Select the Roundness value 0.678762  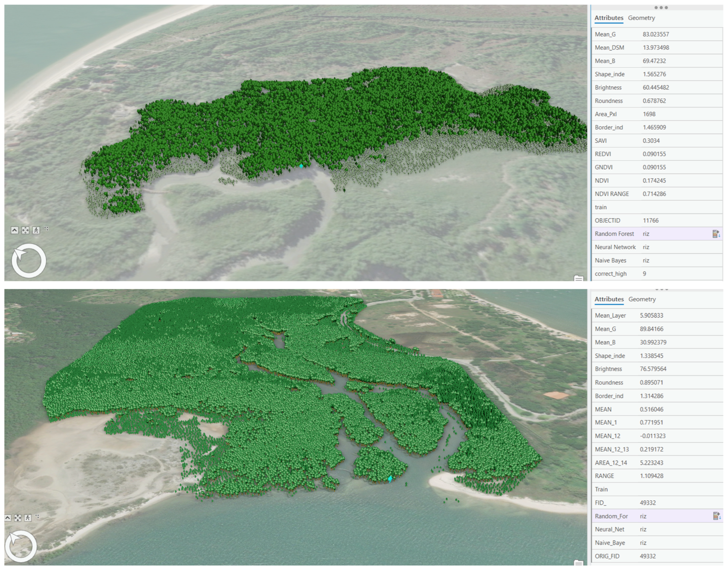(x=654, y=101)
